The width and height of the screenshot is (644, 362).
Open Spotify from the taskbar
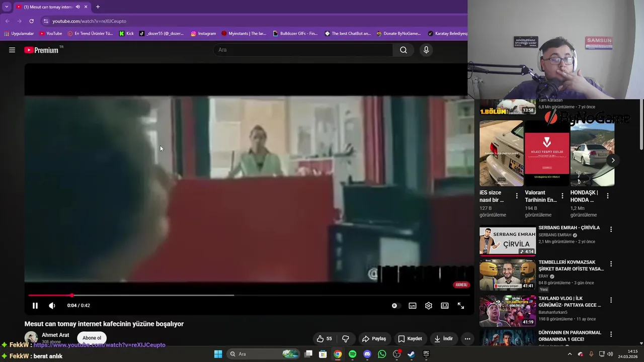point(352,354)
